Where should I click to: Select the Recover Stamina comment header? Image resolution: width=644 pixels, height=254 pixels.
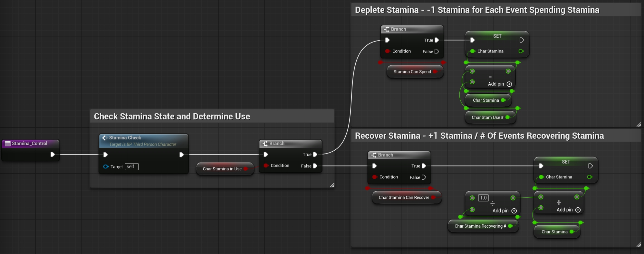[479, 136]
